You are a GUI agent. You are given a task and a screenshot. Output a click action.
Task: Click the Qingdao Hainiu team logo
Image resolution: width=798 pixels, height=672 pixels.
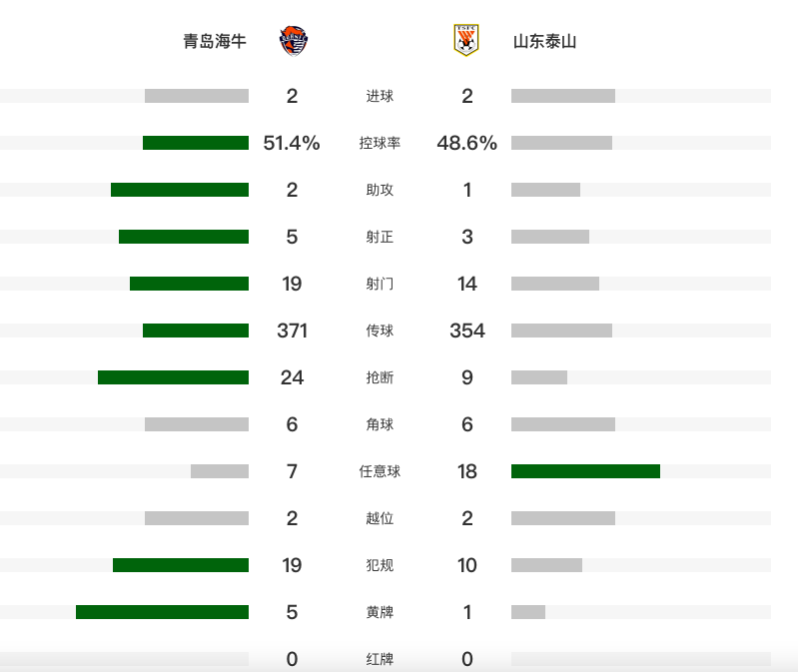pos(294,41)
